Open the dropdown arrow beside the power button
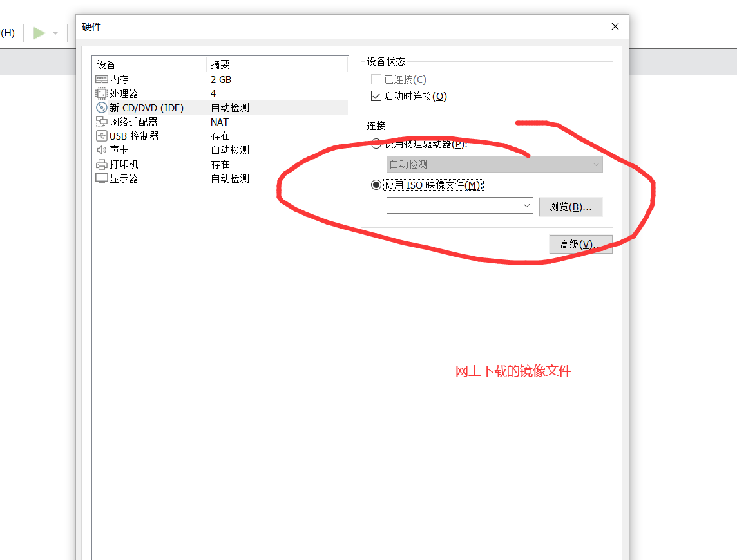737x560 pixels. pyautogui.click(x=56, y=33)
